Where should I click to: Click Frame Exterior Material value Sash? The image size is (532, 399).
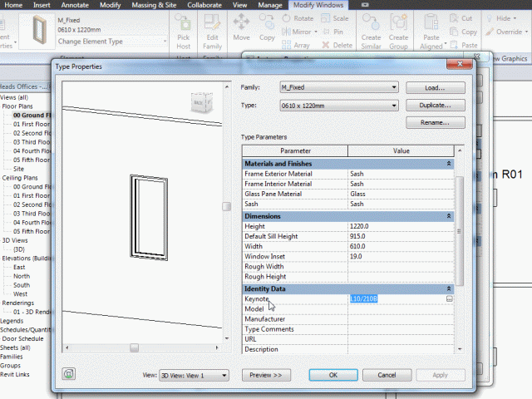pos(401,174)
